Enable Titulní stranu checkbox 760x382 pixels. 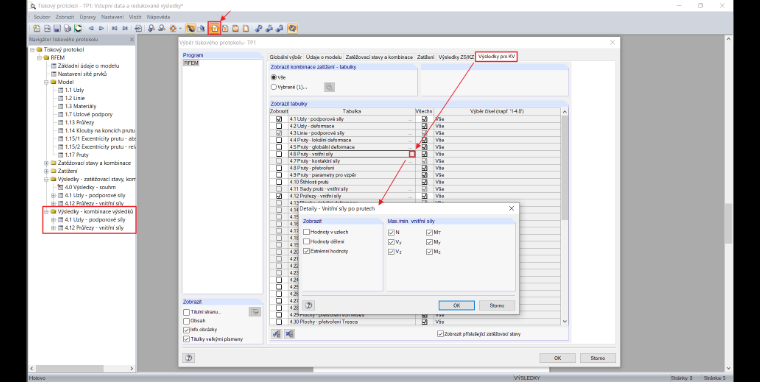(187, 312)
